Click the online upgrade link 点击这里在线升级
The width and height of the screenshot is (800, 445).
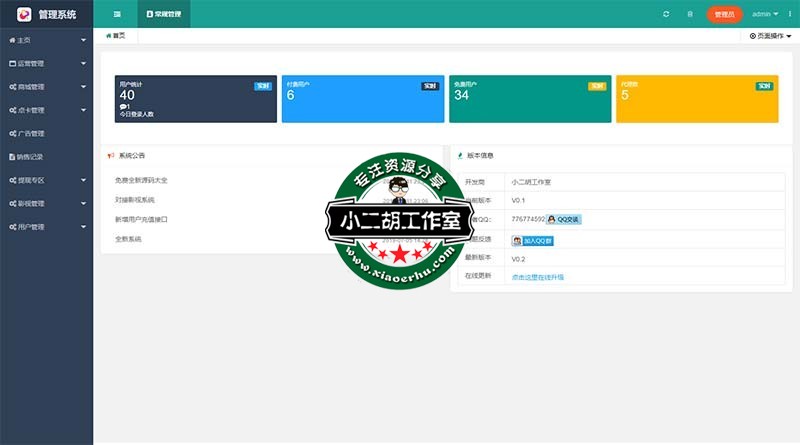(x=538, y=277)
